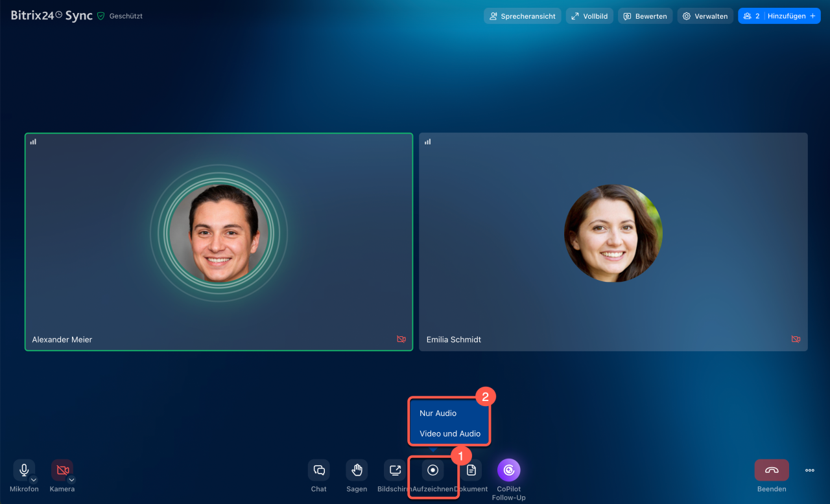Viewport: 830px width, 504px height.
Task: Click the name label Emilia Schmidt
Action: coord(454,339)
